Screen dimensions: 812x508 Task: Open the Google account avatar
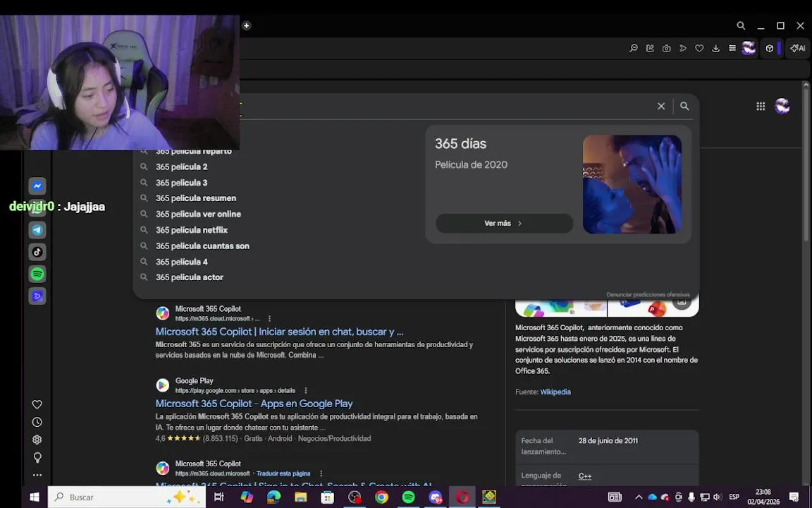point(782,107)
